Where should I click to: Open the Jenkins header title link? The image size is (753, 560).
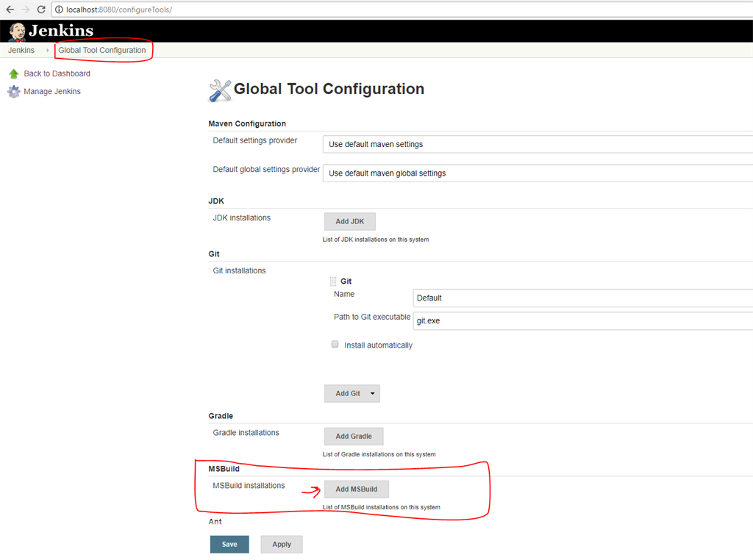pos(61,31)
